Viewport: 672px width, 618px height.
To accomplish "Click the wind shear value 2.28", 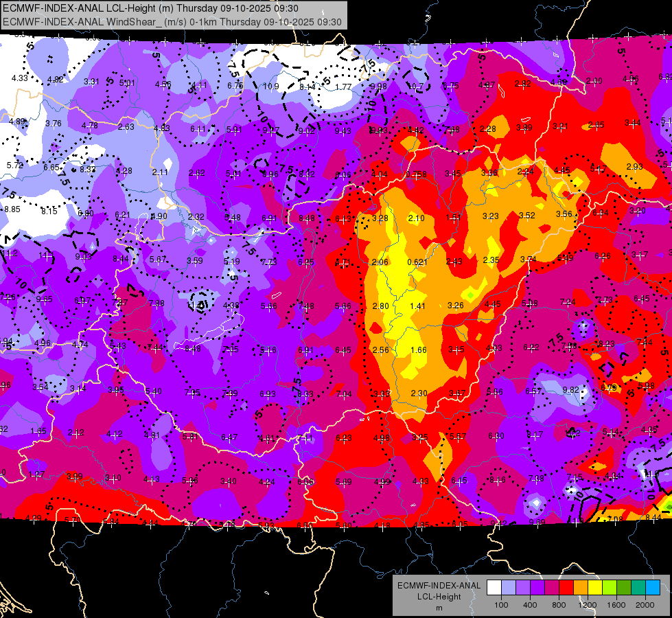I will (488, 128).
